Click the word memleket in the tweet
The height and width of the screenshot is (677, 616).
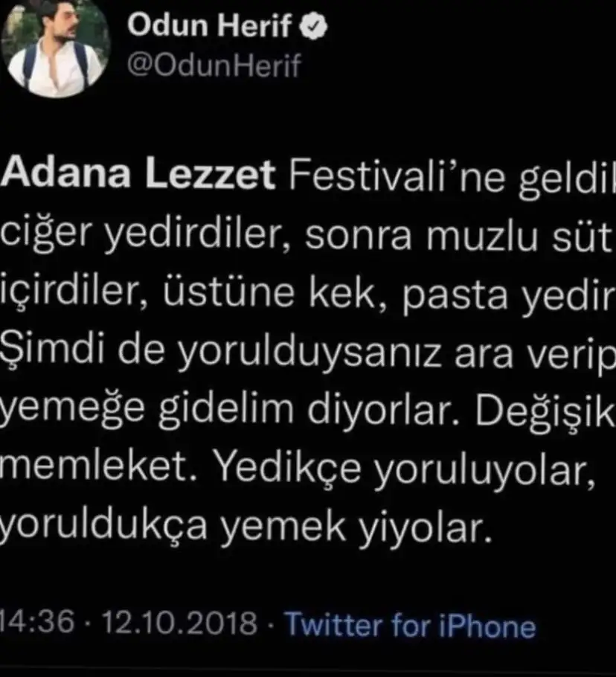pyautogui.click(x=98, y=466)
